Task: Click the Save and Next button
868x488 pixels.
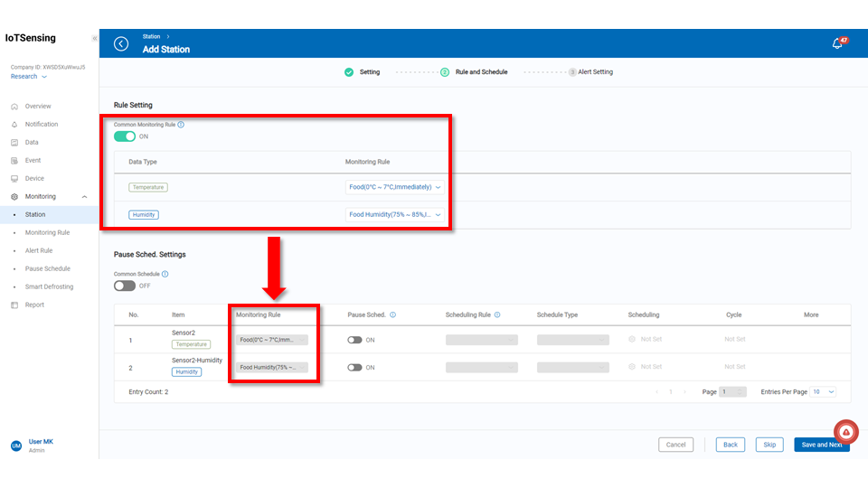Action: click(x=821, y=445)
